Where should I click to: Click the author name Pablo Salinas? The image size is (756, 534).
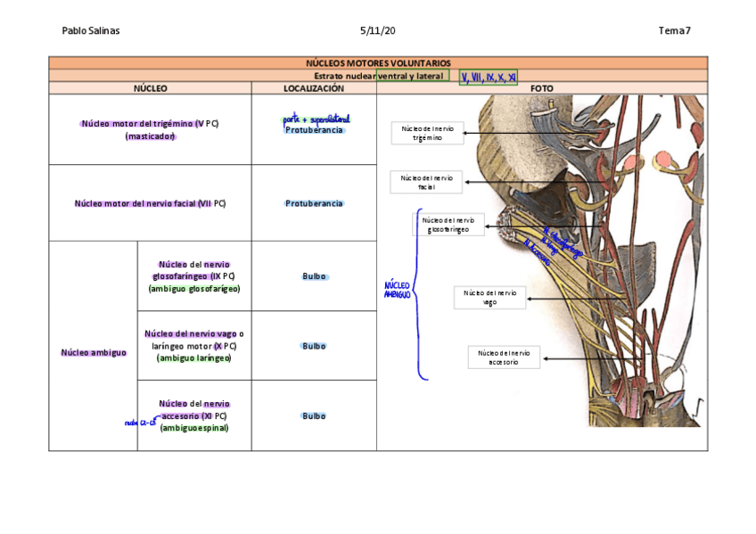pyautogui.click(x=91, y=30)
